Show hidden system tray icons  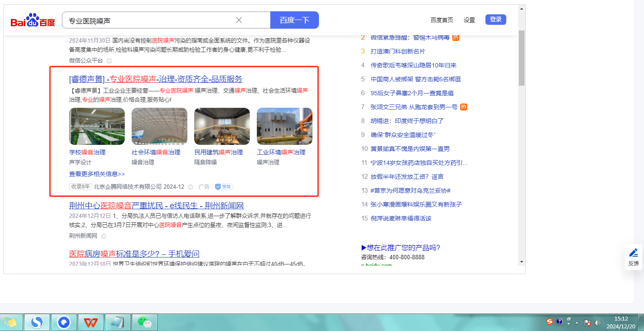coord(577,323)
